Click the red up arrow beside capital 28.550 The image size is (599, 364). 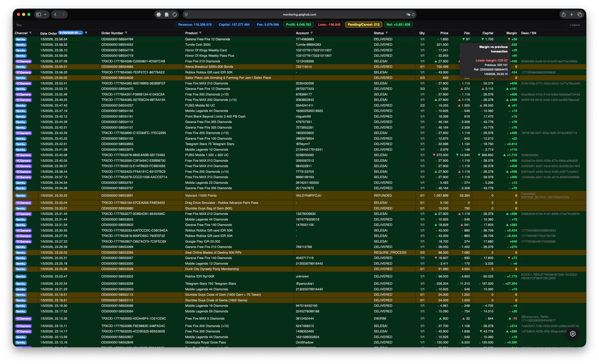pos(481,106)
